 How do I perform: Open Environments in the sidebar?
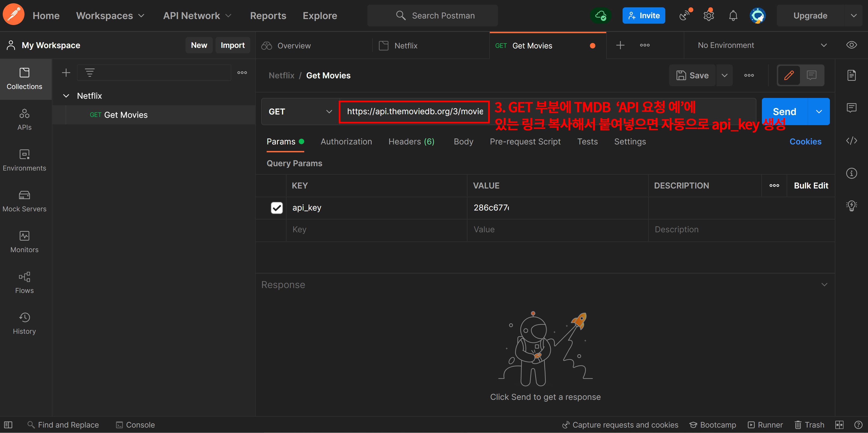[24, 161]
